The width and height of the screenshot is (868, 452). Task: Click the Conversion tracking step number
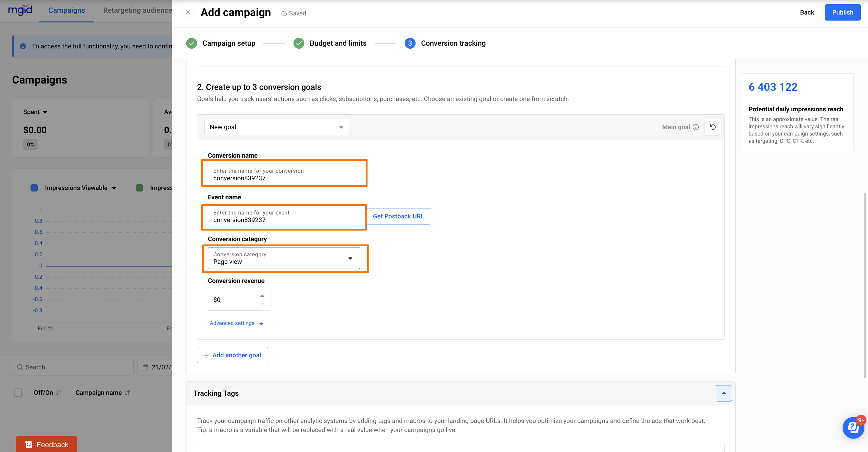click(410, 43)
